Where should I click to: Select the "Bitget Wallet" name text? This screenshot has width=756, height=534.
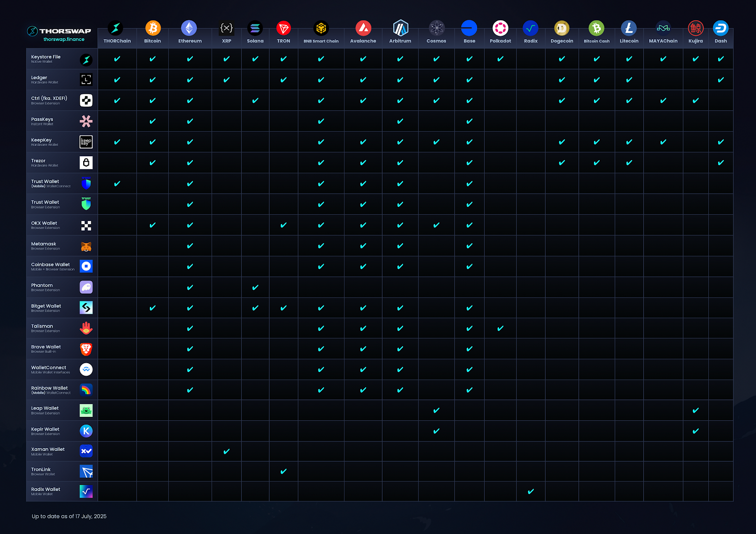pos(46,306)
